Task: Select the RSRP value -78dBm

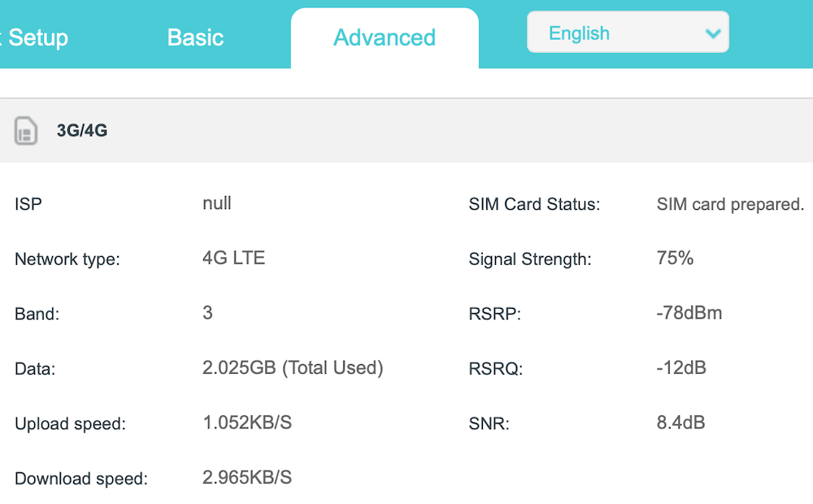Action: (x=689, y=313)
